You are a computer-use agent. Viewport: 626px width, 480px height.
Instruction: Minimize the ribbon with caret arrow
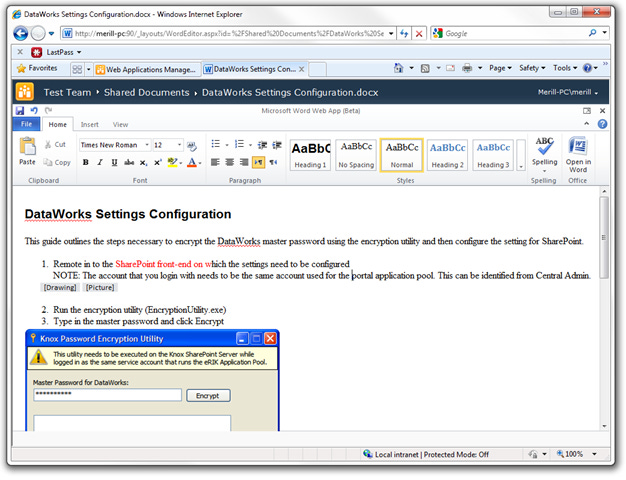(586, 124)
